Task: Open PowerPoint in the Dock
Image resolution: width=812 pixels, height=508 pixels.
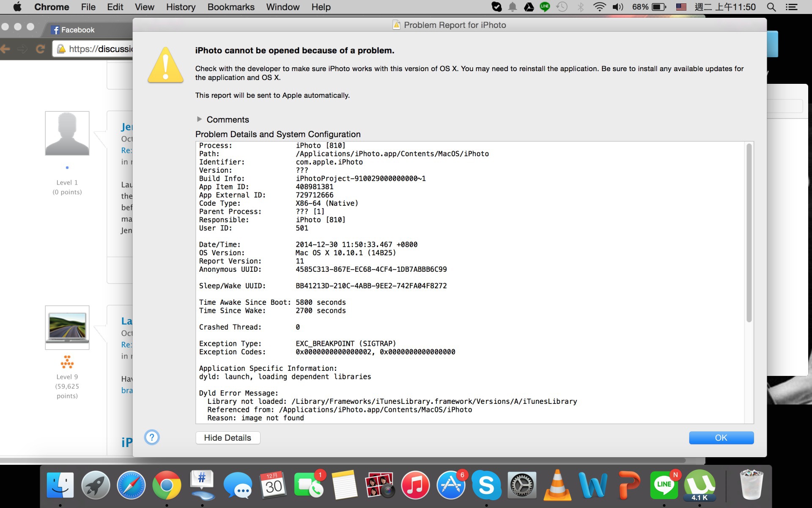Action: pyautogui.click(x=628, y=485)
